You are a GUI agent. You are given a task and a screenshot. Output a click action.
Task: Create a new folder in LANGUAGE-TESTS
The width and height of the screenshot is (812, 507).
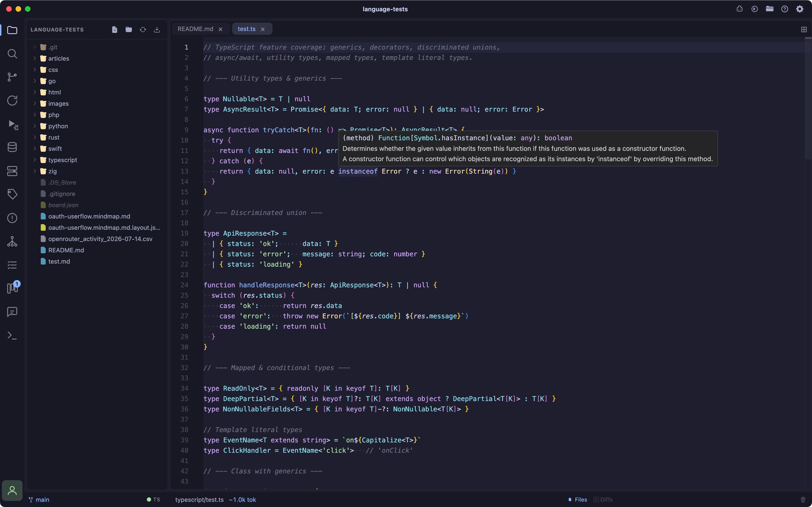point(129,30)
